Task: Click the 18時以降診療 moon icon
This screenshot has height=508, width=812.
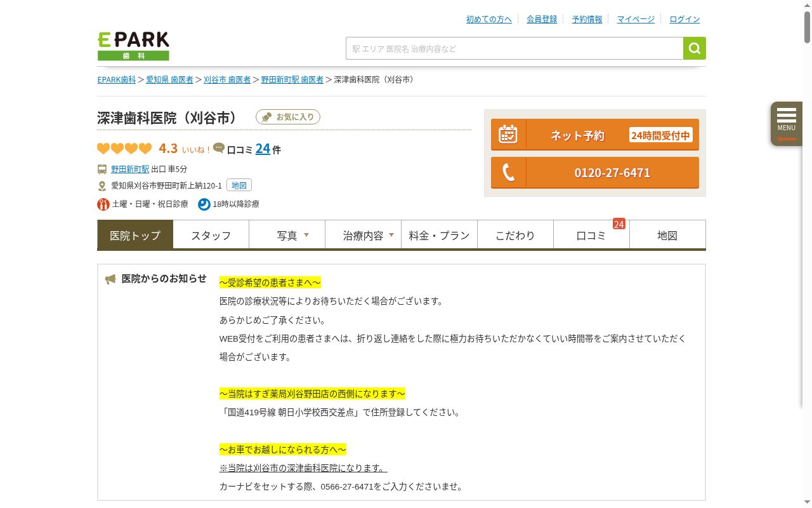Action: click(x=204, y=204)
